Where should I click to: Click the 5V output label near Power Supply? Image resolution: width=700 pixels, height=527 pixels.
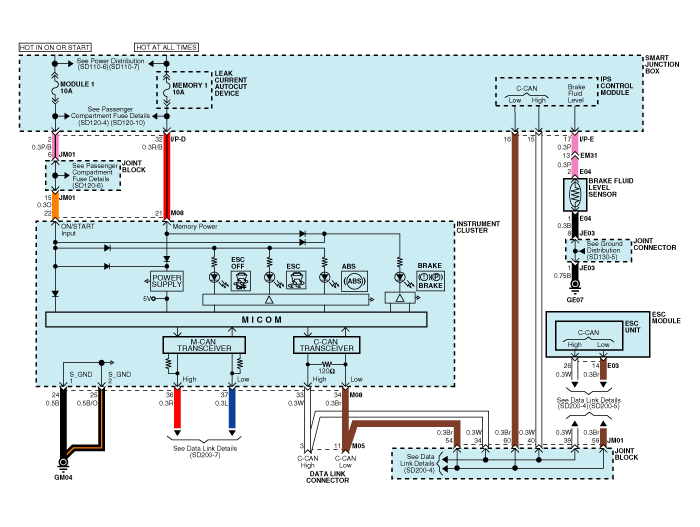coord(147,298)
